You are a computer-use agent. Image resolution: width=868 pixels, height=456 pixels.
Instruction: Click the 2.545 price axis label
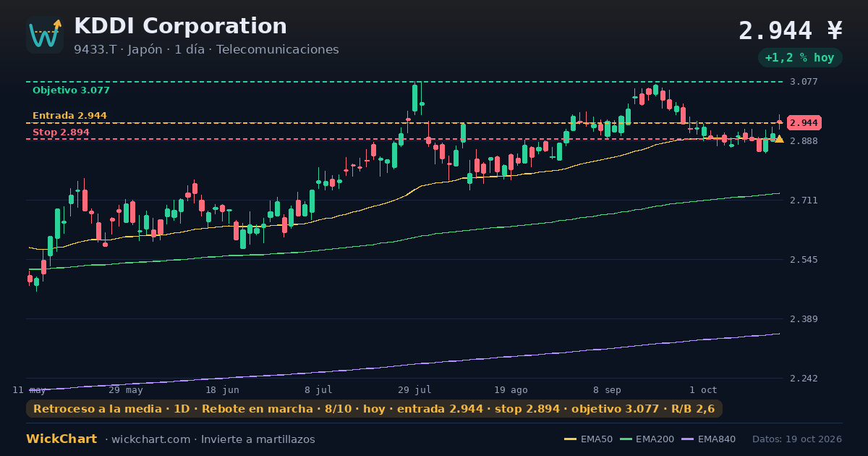point(803,260)
